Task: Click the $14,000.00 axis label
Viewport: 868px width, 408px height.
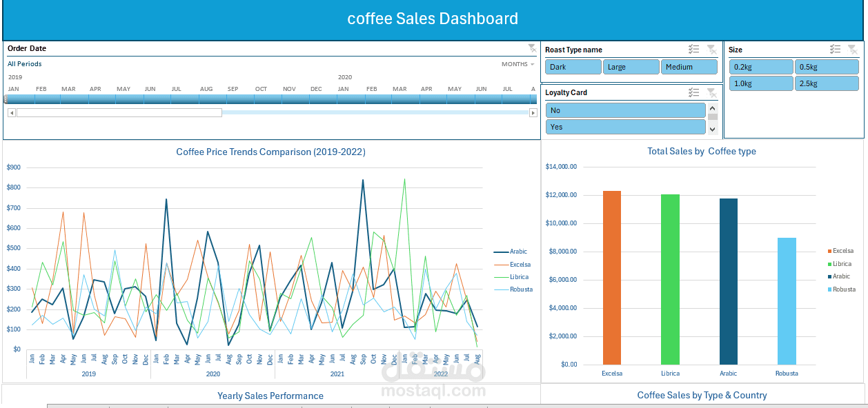Action: pos(560,166)
